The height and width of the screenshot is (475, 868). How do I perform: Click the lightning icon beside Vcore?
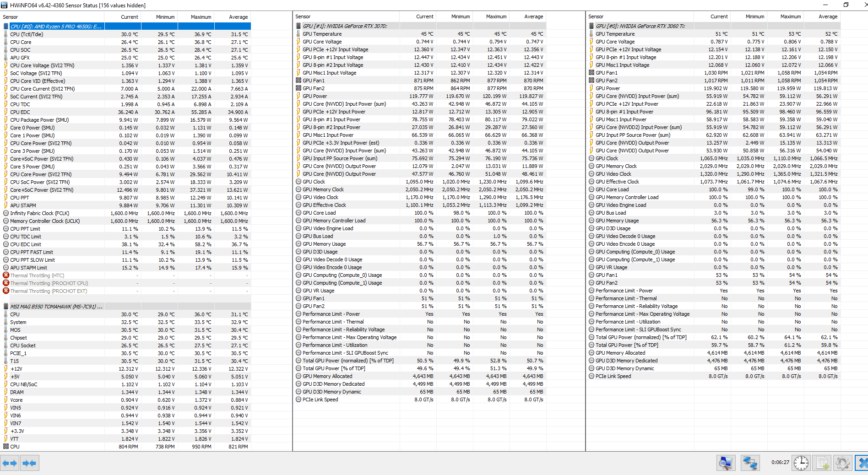6,400
